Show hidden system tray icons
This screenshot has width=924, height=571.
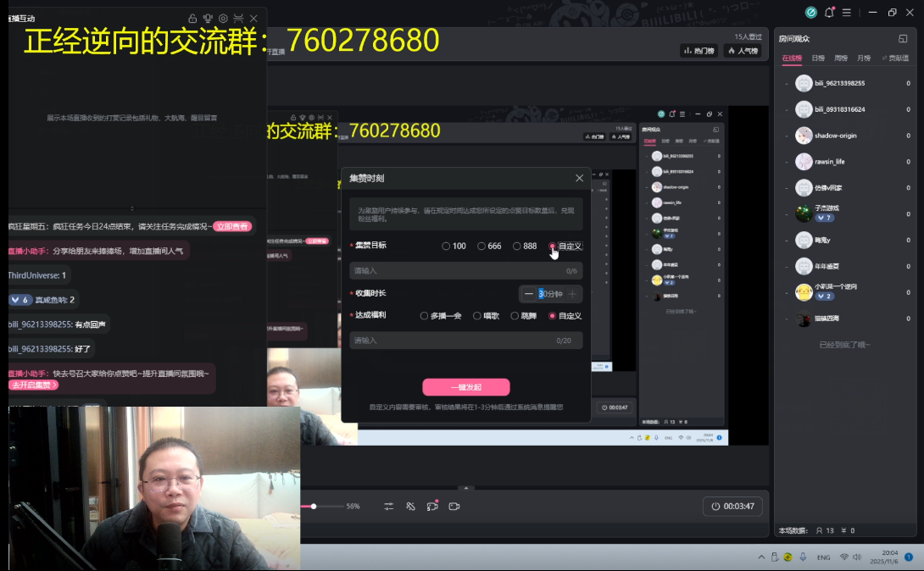pyautogui.click(x=761, y=557)
